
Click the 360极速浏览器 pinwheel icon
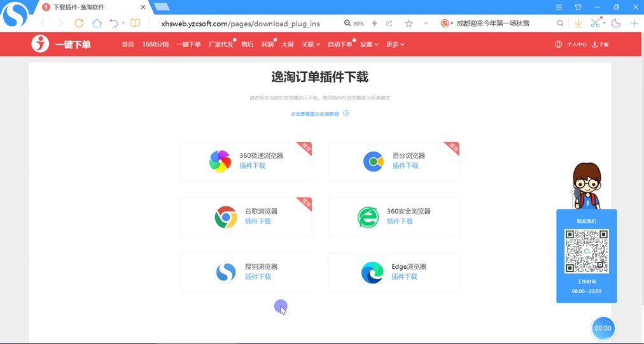tap(220, 161)
